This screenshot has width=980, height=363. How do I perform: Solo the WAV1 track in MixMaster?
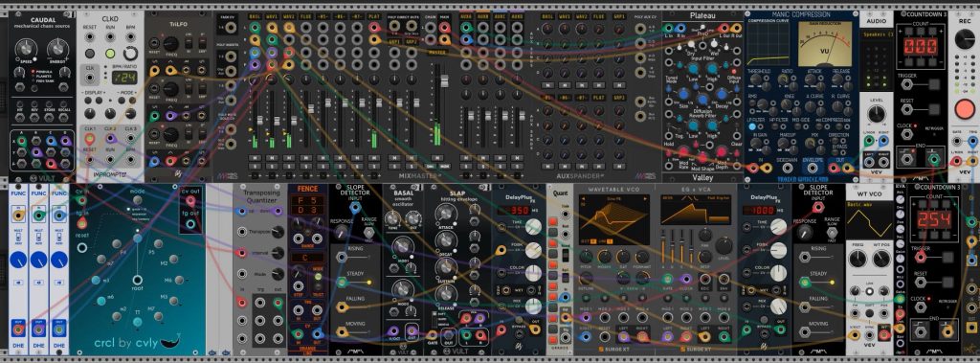(x=272, y=167)
